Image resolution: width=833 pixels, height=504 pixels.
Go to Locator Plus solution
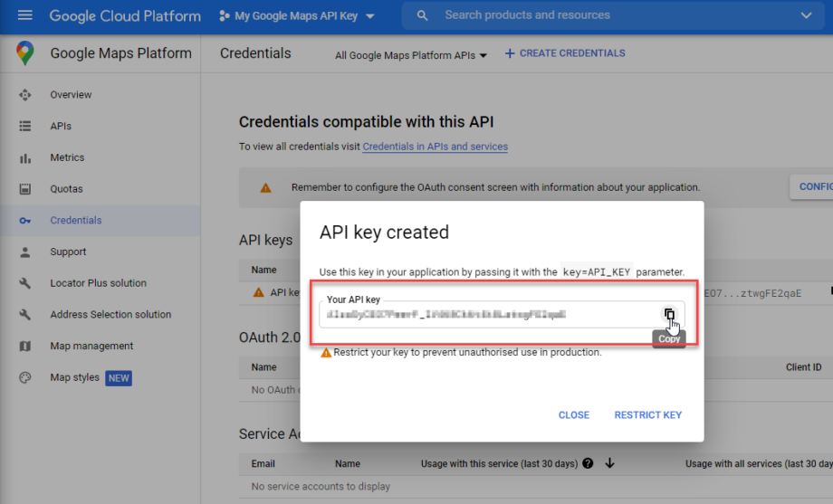point(98,283)
